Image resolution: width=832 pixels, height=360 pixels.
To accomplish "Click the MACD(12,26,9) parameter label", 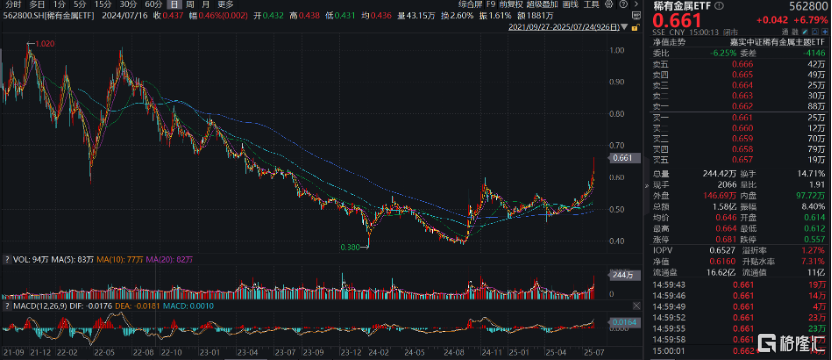I will 40,306.
